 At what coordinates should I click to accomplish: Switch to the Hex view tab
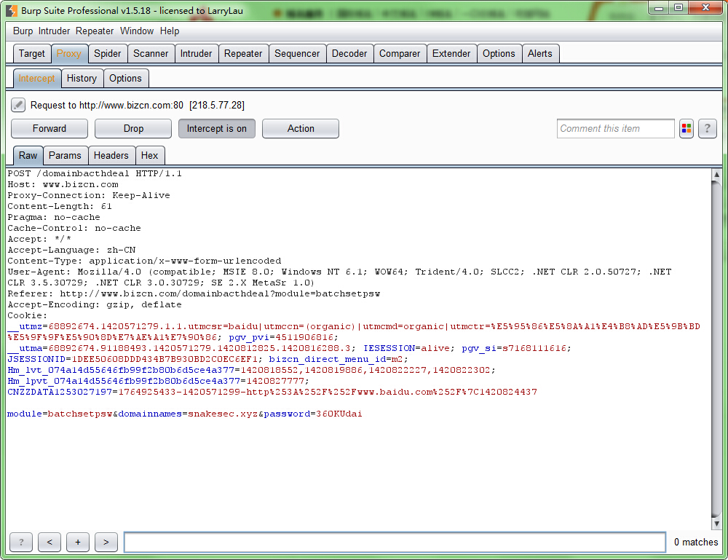tap(149, 155)
